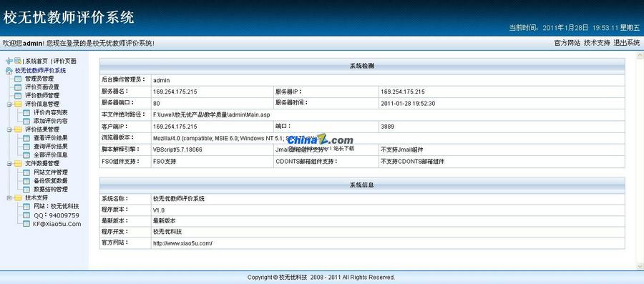This screenshot has height=284, width=644.
Task: Click the page icon beside 查看评价结果
Action: [26, 138]
